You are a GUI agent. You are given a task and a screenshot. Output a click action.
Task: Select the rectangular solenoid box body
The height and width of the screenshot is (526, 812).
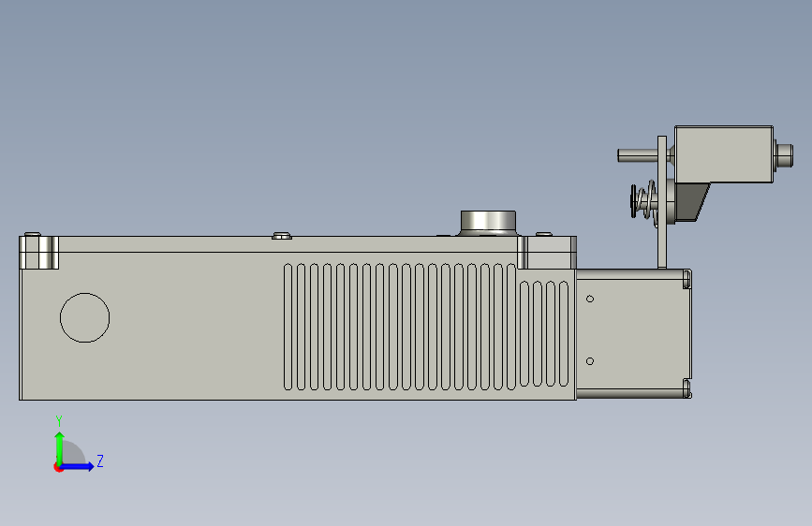[x=724, y=153]
